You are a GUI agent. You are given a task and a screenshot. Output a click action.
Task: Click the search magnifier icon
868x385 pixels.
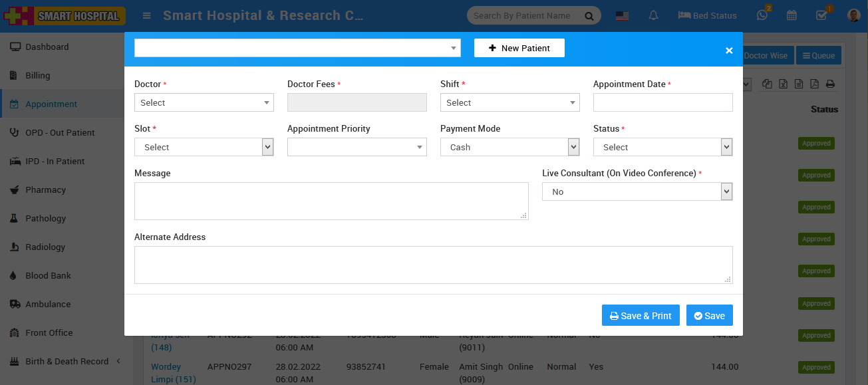coord(589,16)
